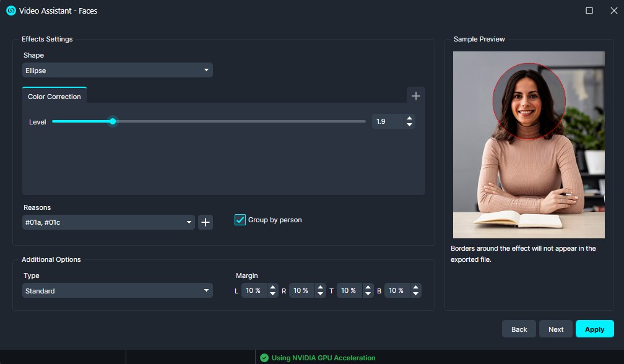The image size is (624, 364).
Task: Decrease the right margin (R) value
Action: click(x=321, y=293)
